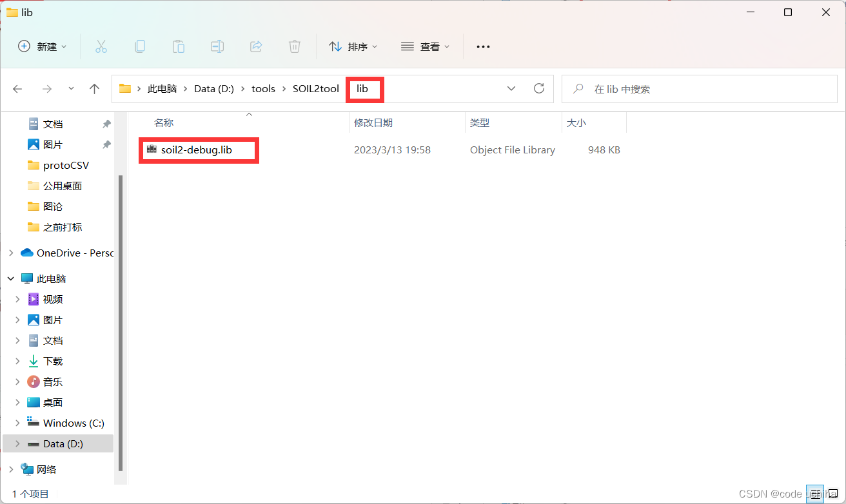The image size is (846, 504).
Task: Select 视频 under 此电脑
Action: pos(53,299)
